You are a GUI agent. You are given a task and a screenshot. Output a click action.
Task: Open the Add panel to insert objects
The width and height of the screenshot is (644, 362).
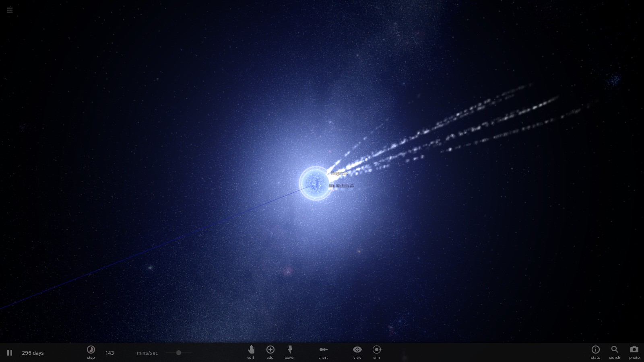(x=270, y=352)
